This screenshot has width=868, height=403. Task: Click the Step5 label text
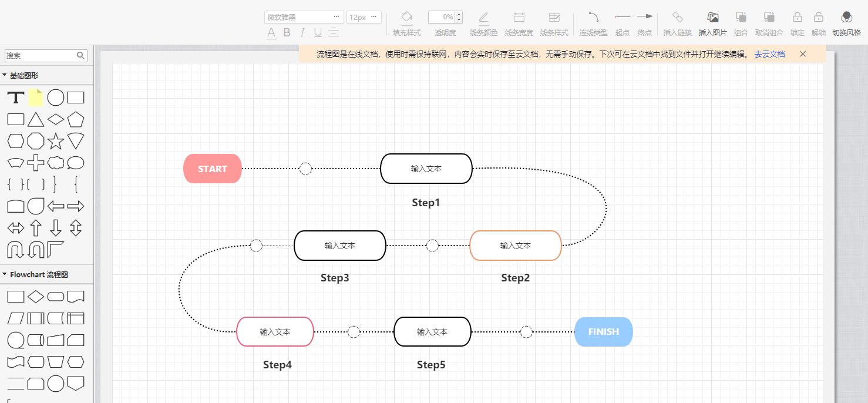(x=431, y=365)
